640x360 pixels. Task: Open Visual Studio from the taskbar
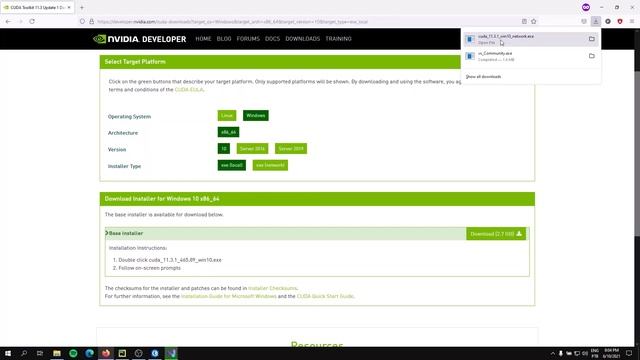point(171,353)
